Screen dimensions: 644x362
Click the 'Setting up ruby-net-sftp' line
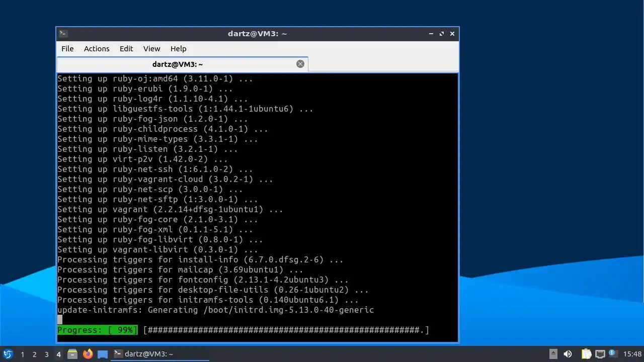tap(157, 199)
